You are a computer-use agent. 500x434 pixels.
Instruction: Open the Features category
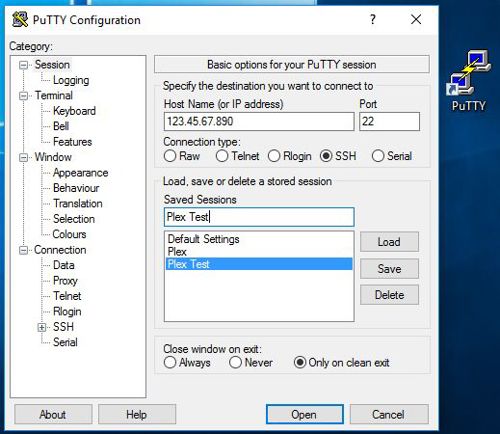click(72, 142)
